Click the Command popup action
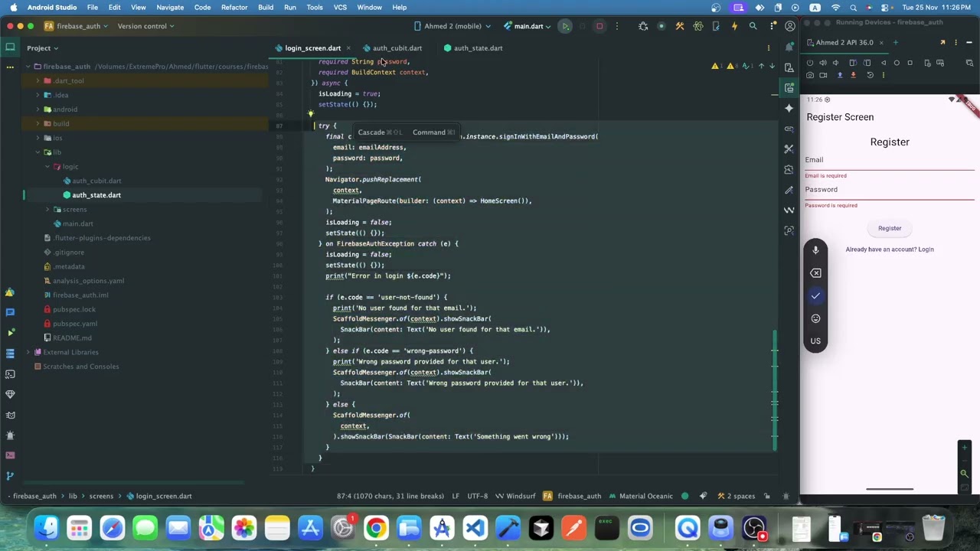 [x=433, y=132]
